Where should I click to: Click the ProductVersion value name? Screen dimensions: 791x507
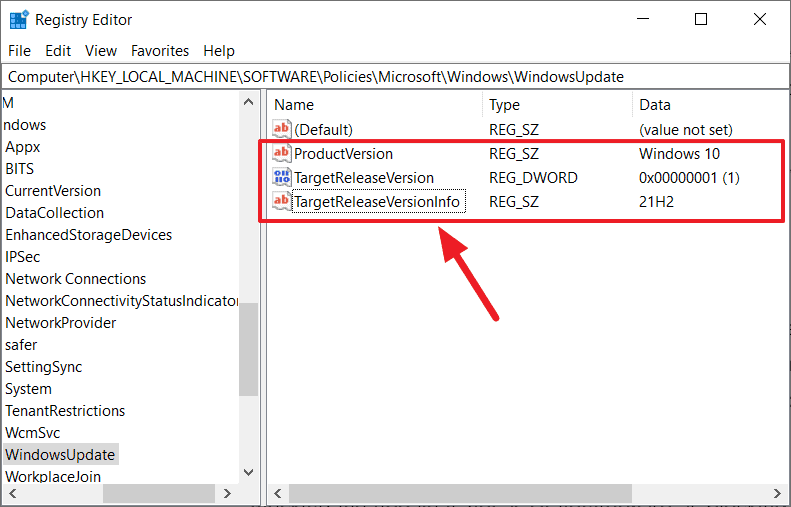pos(344,154)
